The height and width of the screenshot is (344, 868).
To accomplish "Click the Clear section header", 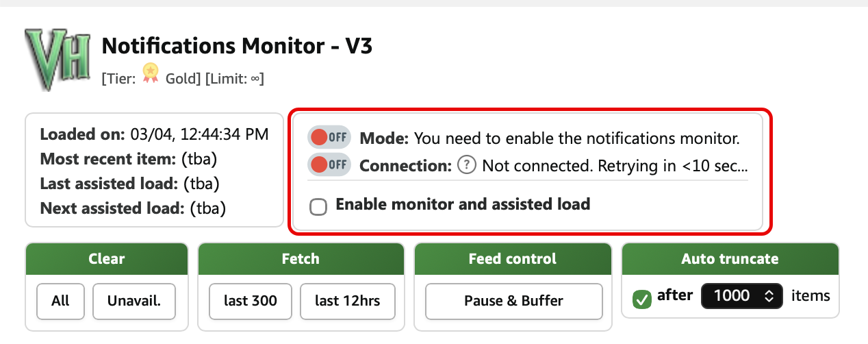I will [106, 259].
